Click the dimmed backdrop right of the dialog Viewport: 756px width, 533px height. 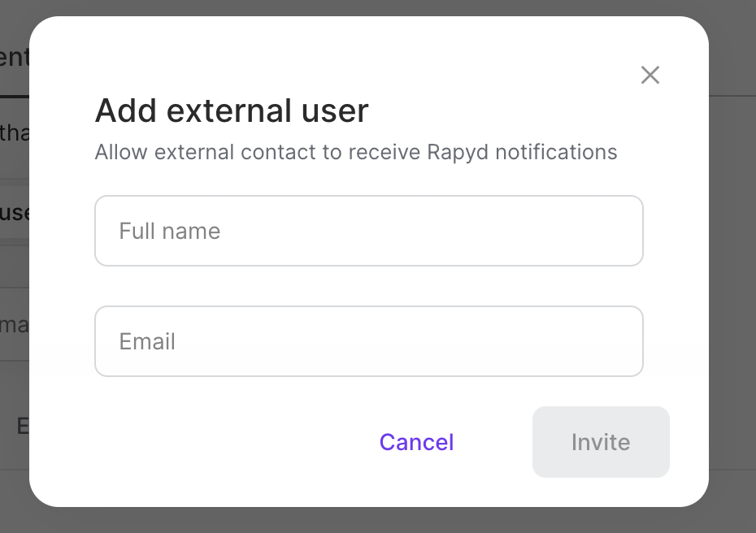tap(732, 268)
